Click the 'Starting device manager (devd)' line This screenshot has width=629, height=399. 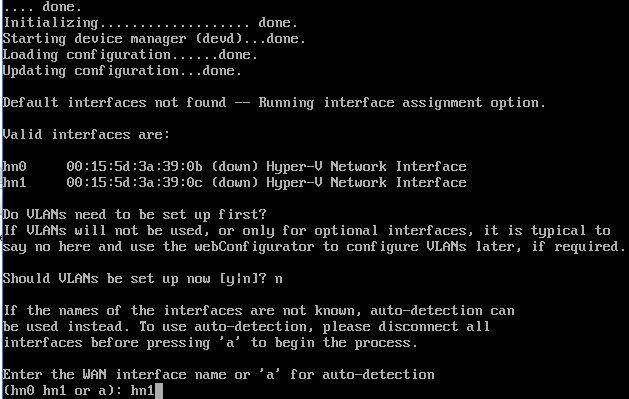[154, 38]
